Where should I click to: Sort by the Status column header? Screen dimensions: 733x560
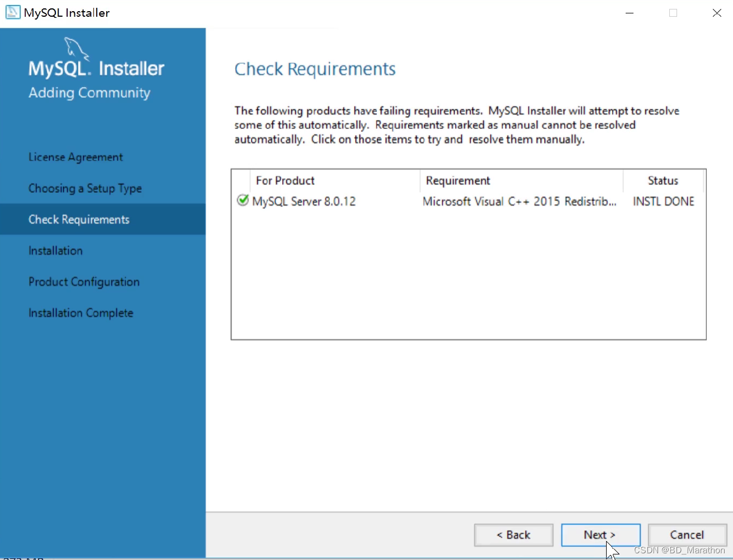663,180
